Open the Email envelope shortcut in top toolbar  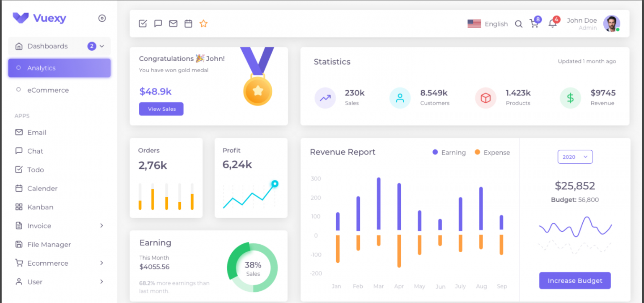coord(173,24)
